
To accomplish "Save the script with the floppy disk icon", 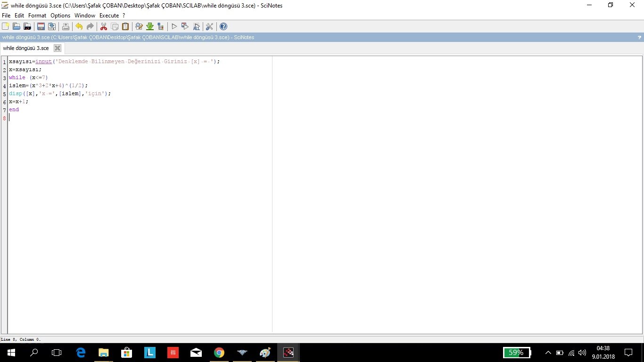I will click(x=41, y=26).
